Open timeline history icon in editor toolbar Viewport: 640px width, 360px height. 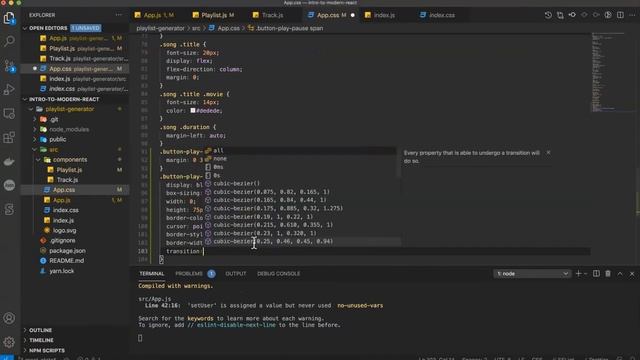(x=548, y=15)
